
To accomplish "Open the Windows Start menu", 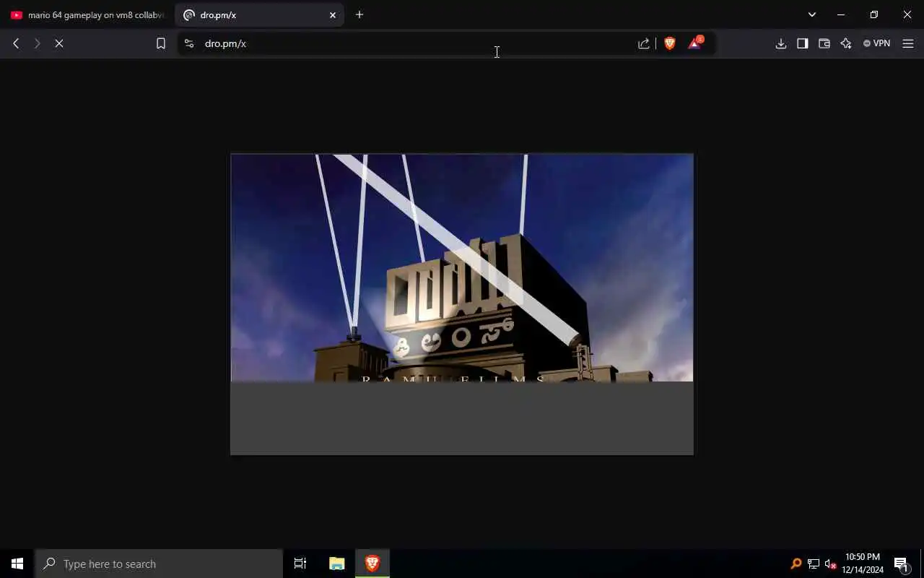I will click(17, 564).
